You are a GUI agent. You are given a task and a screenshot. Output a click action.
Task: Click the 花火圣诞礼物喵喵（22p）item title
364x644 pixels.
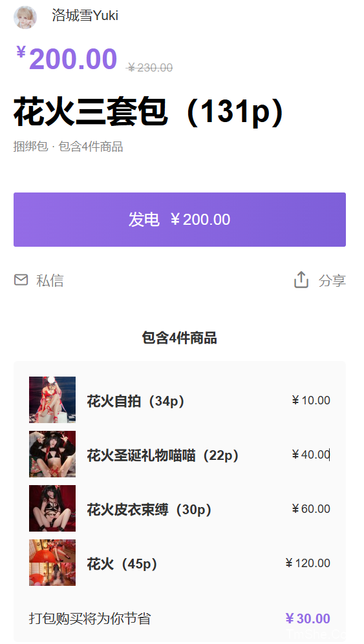164,455
